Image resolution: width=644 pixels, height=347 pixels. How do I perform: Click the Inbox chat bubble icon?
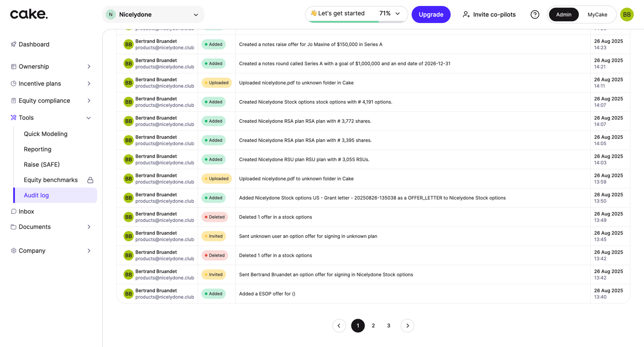(x=14, y=211)
